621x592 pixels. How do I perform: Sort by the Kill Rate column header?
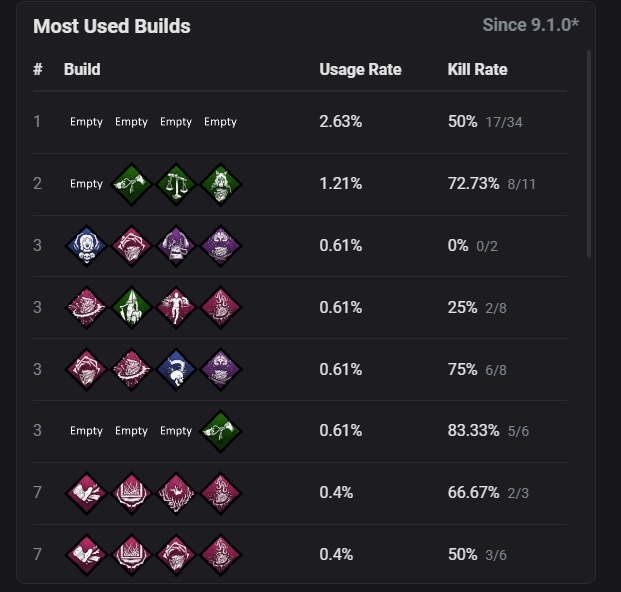click(x=478, y=70)
